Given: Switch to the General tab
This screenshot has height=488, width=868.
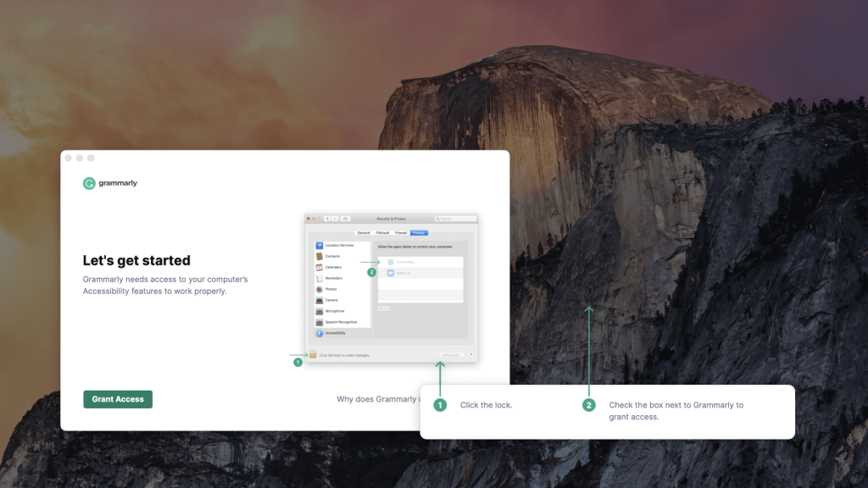Looking at the screenshot, I should [364, 232].
